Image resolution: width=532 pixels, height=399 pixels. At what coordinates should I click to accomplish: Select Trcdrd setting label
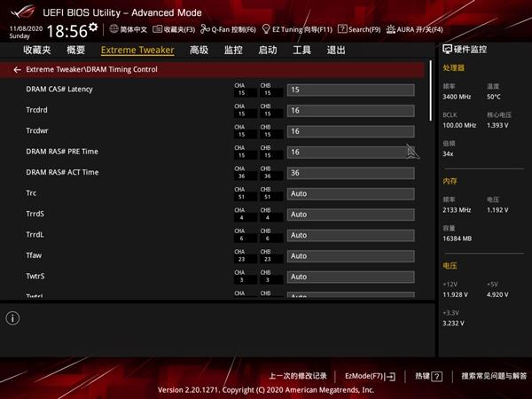(x=36, y=110)
